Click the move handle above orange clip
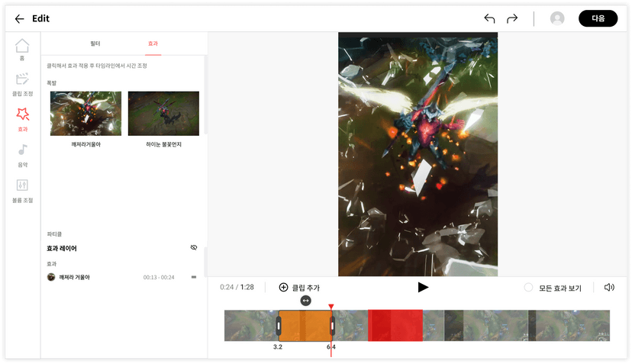The image size is (632, 364). click(x=305, y=301)
